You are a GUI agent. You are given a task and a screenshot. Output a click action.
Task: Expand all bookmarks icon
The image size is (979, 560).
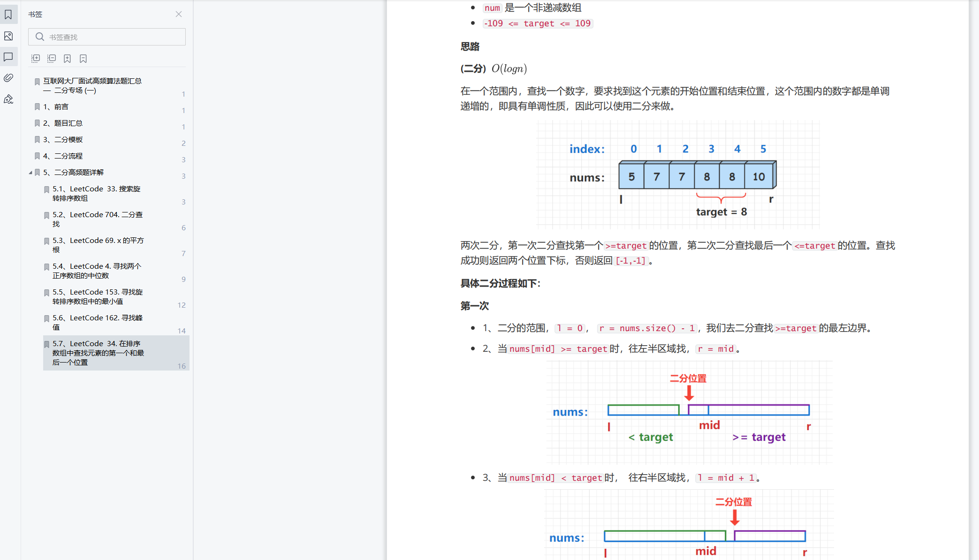(36, 58)
